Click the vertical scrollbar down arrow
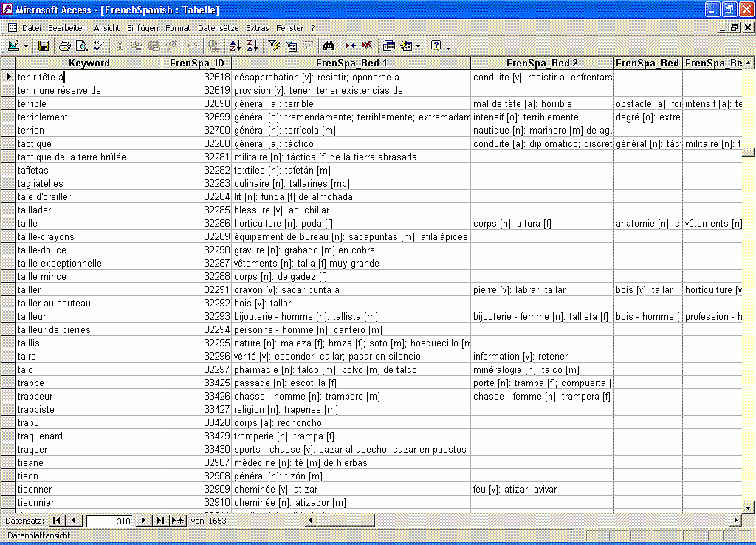This screenshot has width=756, height=545. 749,507
